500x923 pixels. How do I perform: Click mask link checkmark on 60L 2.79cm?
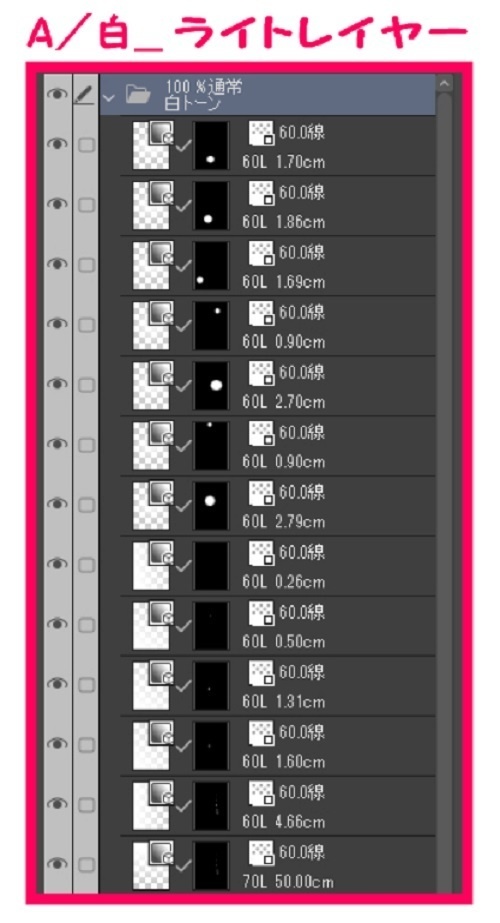(x=183, y=505)
